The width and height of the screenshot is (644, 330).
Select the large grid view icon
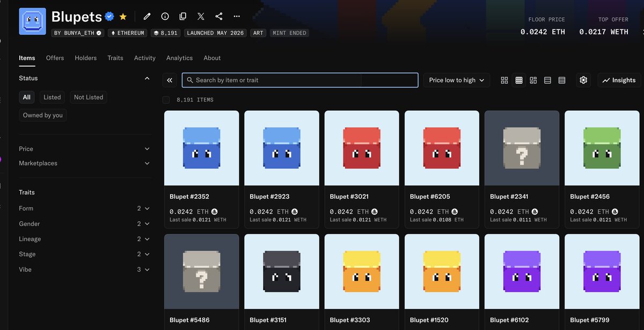(504, 80)
